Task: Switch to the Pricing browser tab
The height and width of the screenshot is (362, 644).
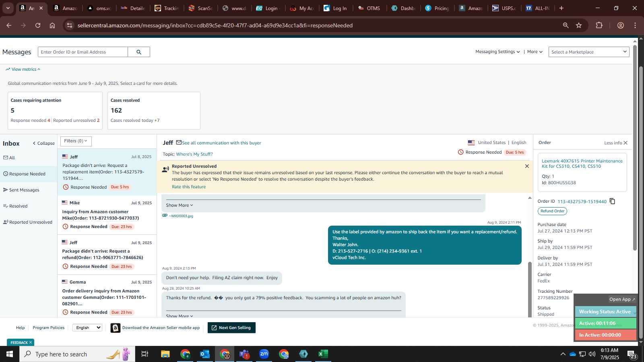Action: (x=438, y=8)
